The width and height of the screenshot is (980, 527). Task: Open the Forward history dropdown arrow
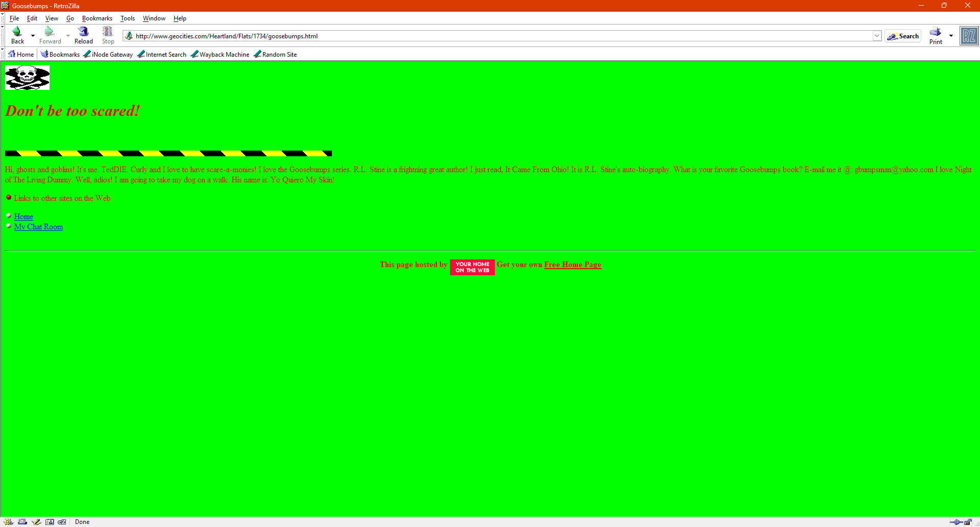click(68, 36)
